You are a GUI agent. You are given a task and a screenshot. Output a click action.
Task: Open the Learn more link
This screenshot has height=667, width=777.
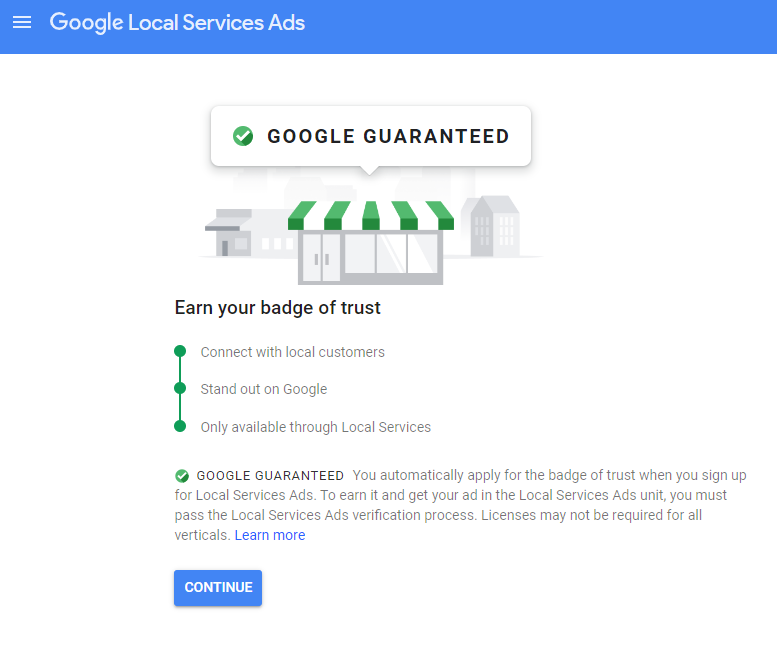270,535
